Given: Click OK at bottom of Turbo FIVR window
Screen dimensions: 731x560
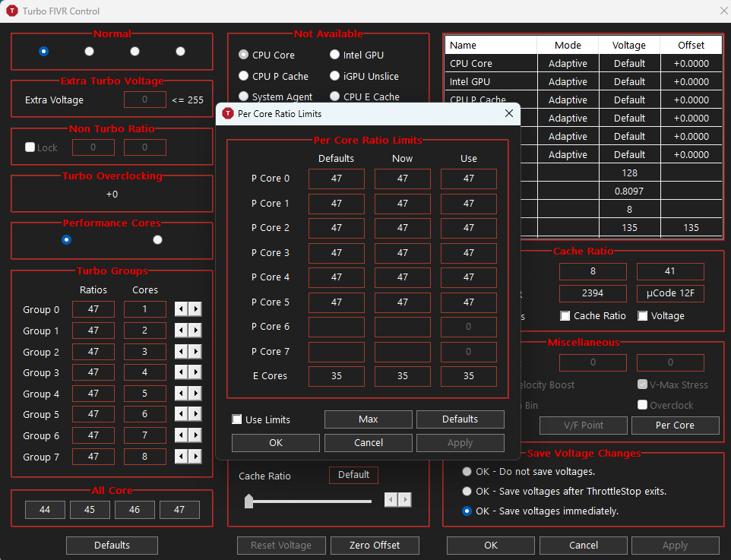Looking at the screenshot, I should [x=490, y=545].
